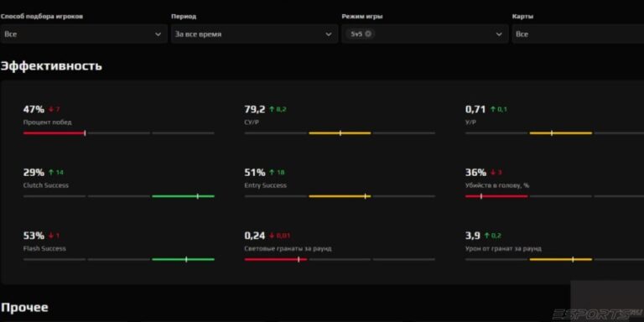Click the 0,24 flash grenades value

click(x=255, y=236)
